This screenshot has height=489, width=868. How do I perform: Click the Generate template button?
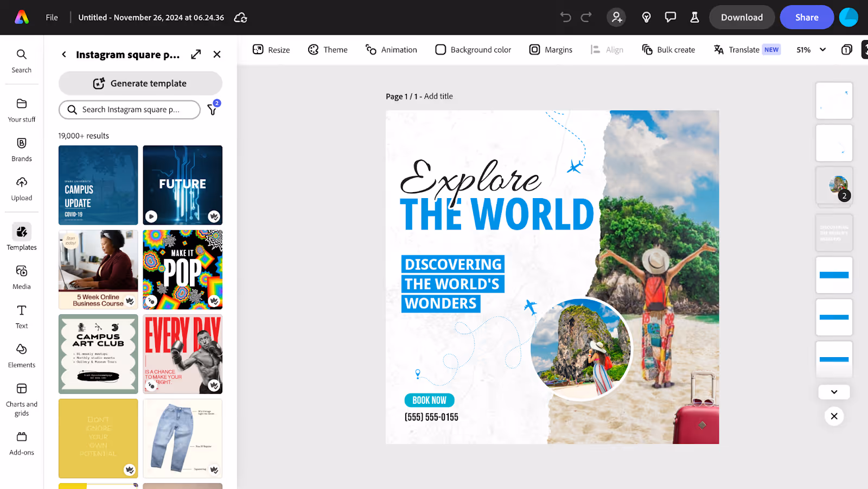point(141,83)
